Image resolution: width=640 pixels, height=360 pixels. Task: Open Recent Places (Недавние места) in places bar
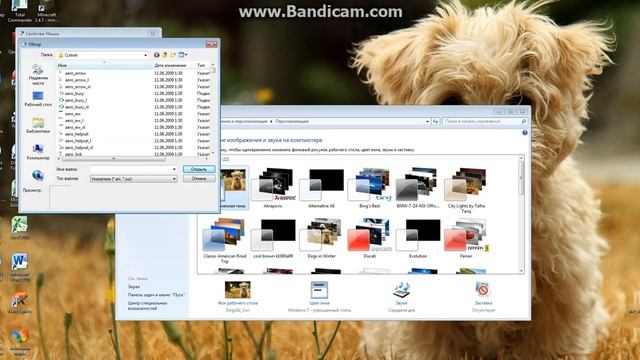[x=38, y=75]
